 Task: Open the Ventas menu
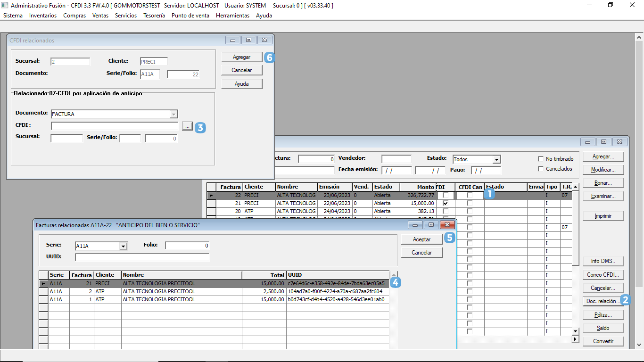(x=100, y=16)
